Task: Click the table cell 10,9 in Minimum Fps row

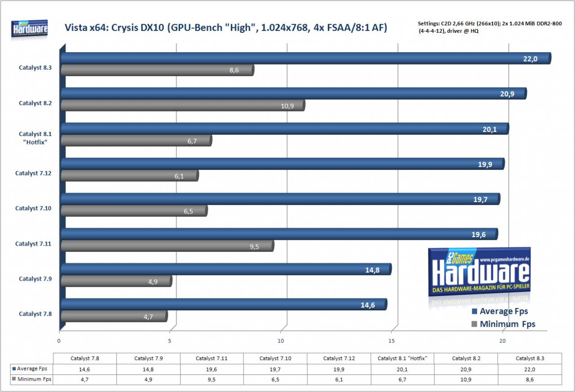Action: coord(466,379)
